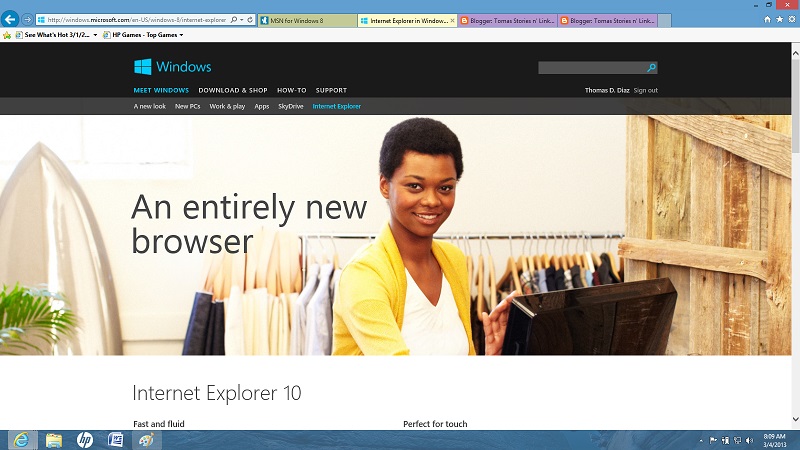The width and height of the screenshot is (800, 450).
Task: Click the site search magnifier button
Action: pyautogui.click(x=652, y=68)
